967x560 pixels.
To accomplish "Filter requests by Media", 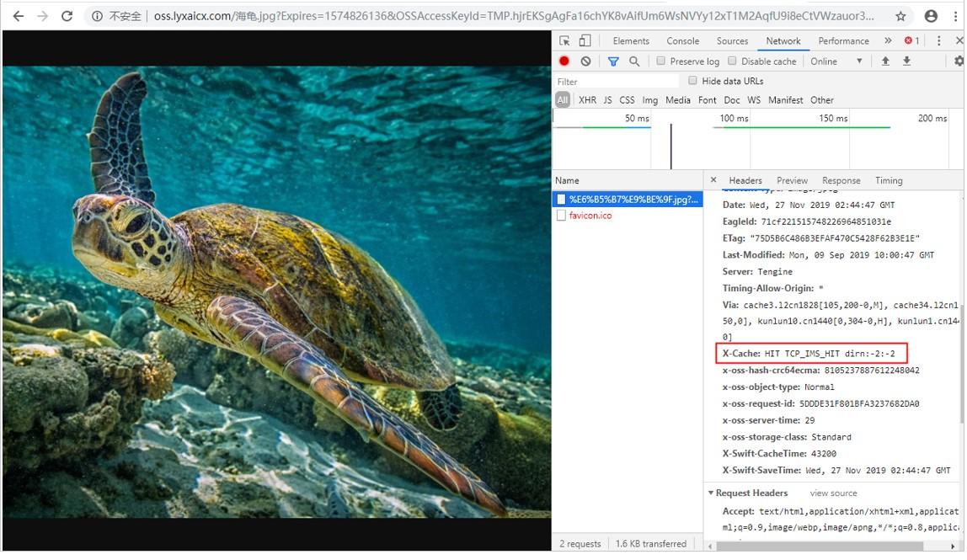I will point(678,100).
